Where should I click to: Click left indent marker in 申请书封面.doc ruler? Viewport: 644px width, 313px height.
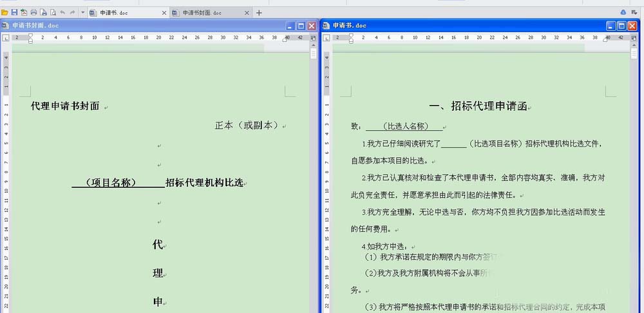[x=30, y=39]
